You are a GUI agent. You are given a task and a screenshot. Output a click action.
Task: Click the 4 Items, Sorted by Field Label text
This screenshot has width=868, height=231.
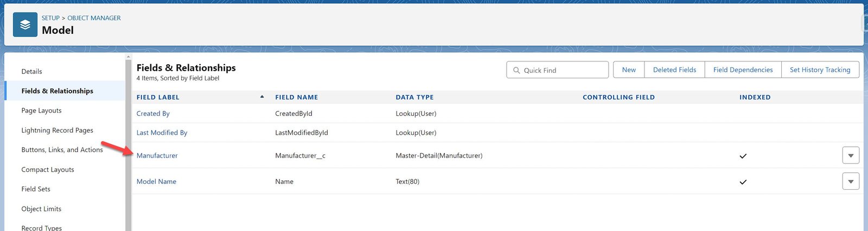178,78
